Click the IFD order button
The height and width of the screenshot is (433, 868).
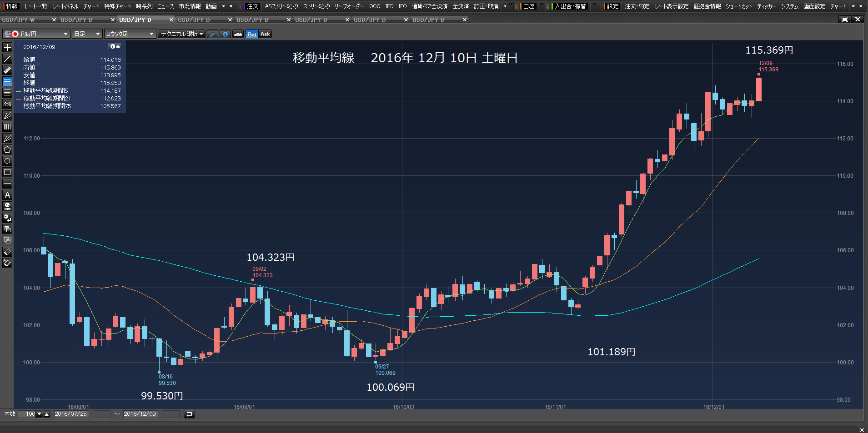click(389, 6)
